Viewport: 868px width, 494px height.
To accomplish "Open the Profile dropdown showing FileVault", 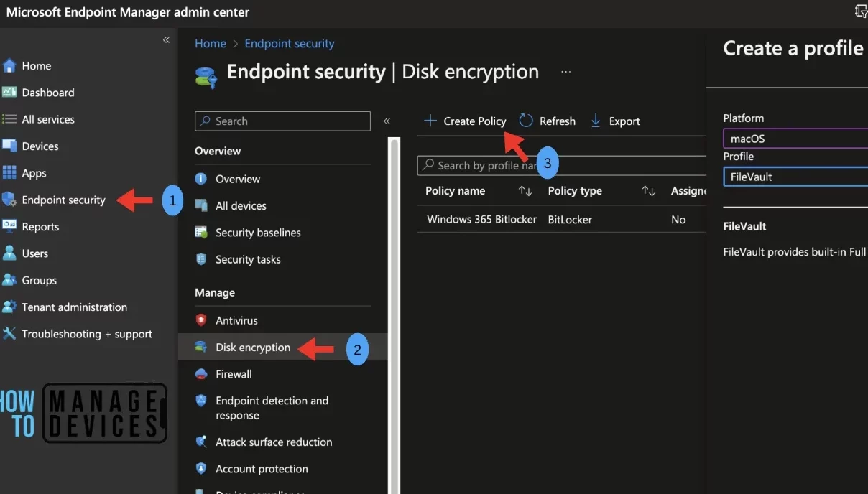I will click(x=795, y=177).
